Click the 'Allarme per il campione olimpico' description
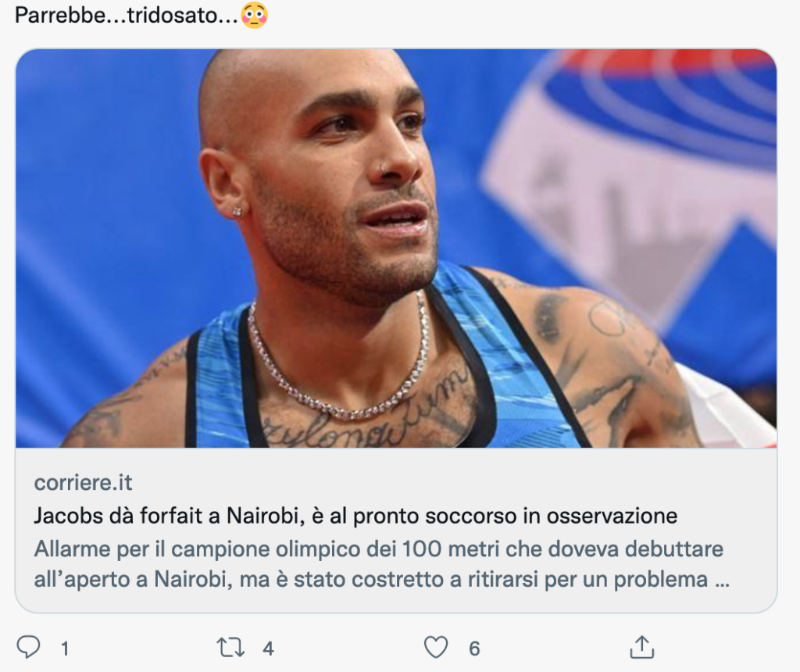800x672 pixels. 381,564
